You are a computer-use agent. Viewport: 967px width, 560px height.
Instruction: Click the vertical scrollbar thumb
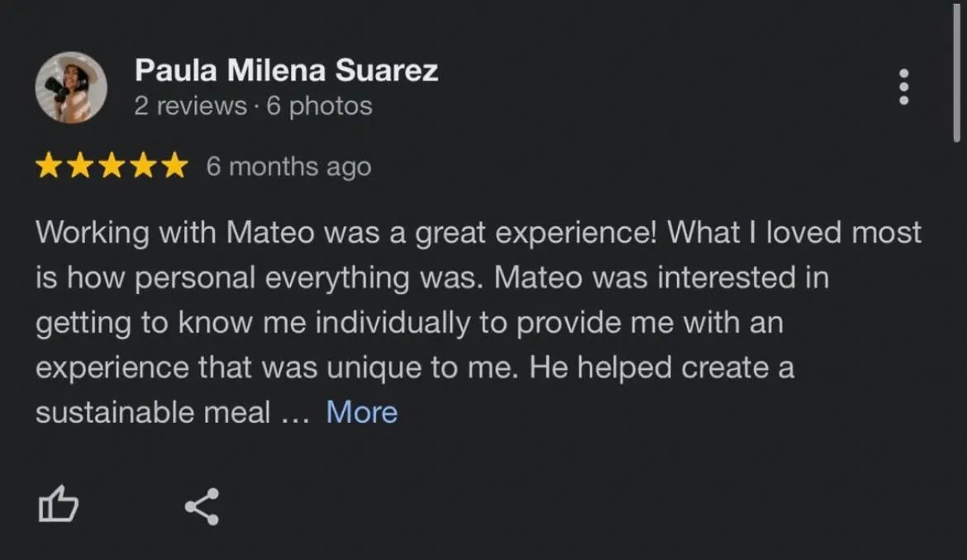click(957, 74)
